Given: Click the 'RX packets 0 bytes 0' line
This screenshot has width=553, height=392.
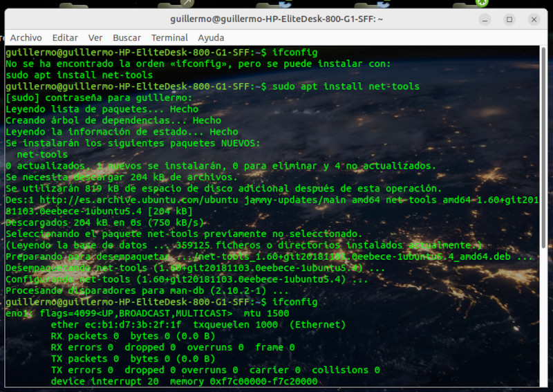Looking at the screenshot, I should coord(133,336).
